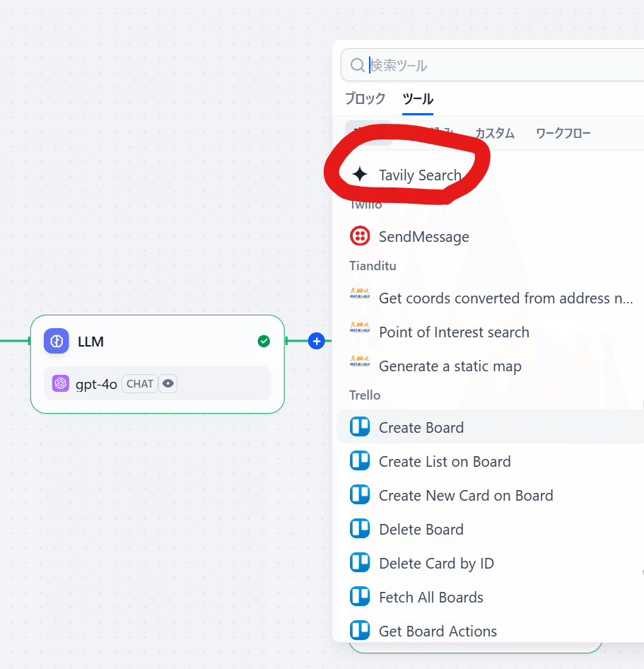Click the Tianditu group header
The height and width of the screenshot is (669, 644).
tap(373, 266)
